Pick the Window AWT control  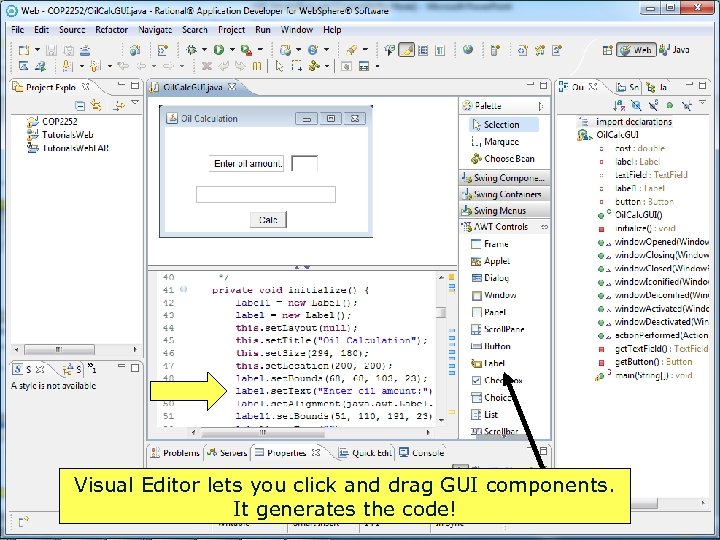494,295
